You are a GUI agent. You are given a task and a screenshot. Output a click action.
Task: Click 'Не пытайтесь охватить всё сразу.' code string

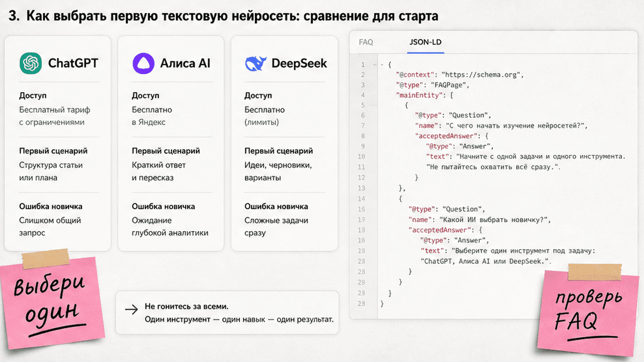(493, 167)
